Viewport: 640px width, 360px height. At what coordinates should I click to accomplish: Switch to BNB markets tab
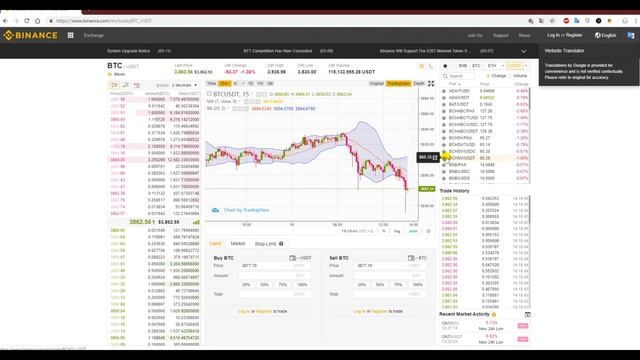462,66
